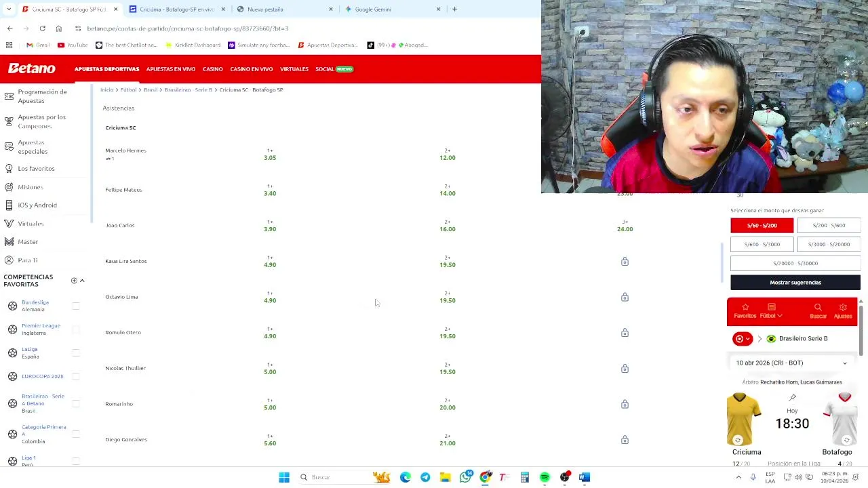Click the Favoritos star icon in widget

745,308
